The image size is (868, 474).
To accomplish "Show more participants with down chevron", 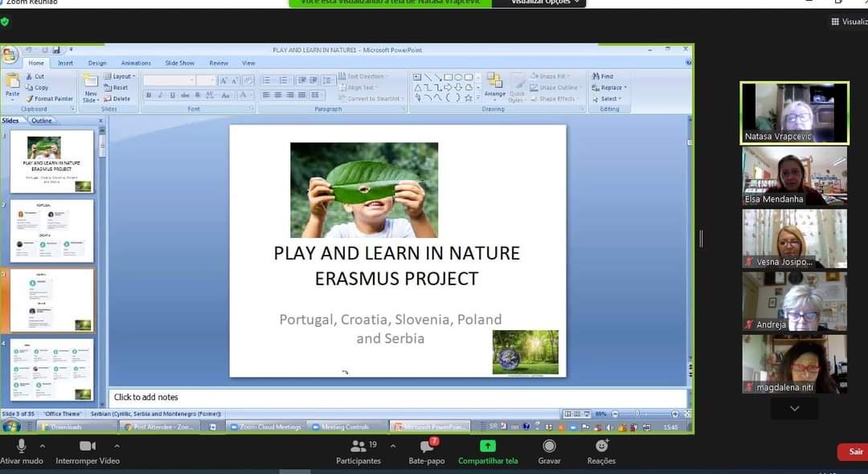I will [x=794, y=408].
